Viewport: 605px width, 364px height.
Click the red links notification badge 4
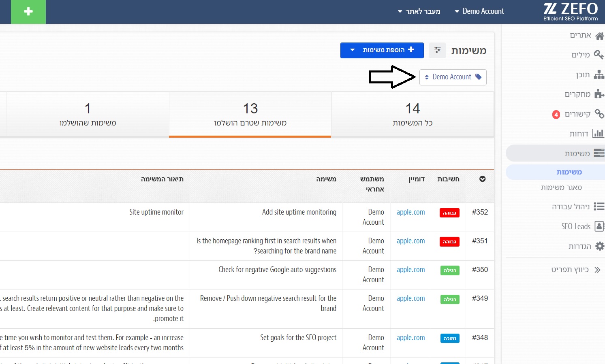556,115
